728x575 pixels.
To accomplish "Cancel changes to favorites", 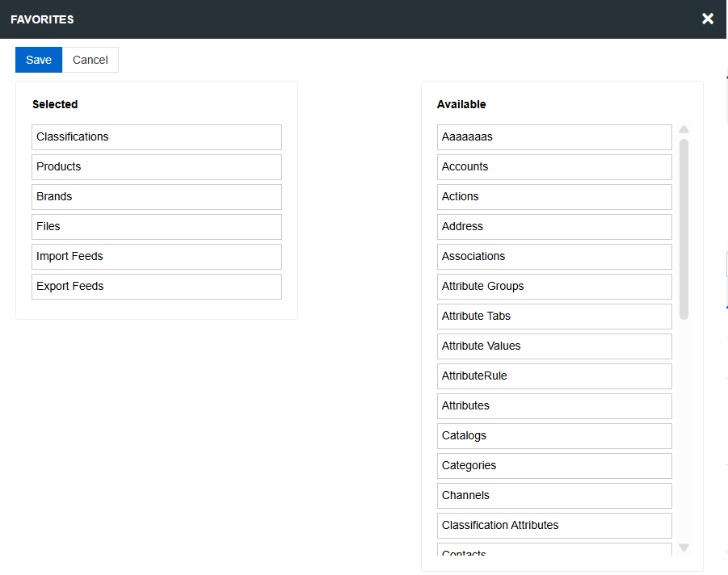I will [x=90, y=59].
